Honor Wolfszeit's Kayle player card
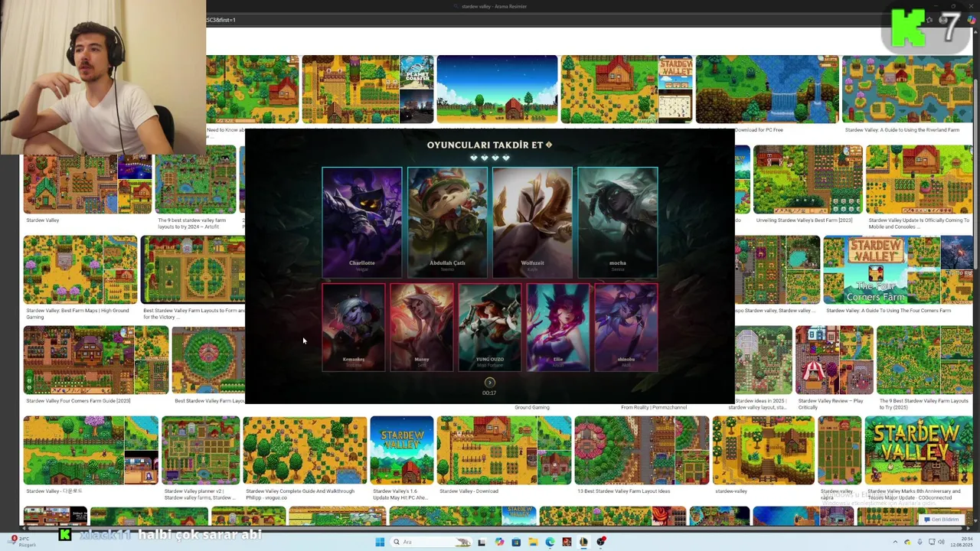Image resolution: width=980 pixels, height=551 pixels. (x=532, y=222)
